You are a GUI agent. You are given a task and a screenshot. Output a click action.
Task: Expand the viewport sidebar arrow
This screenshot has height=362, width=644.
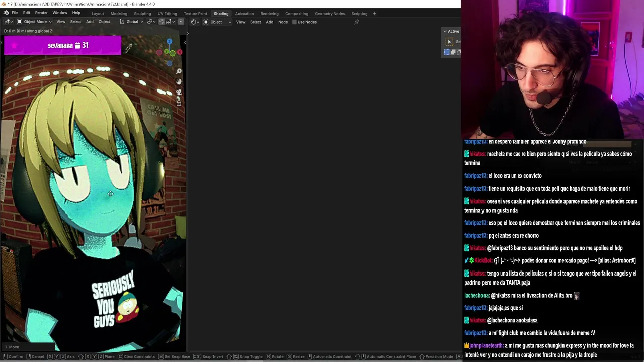pyautogui.click(x=184, y=42)
